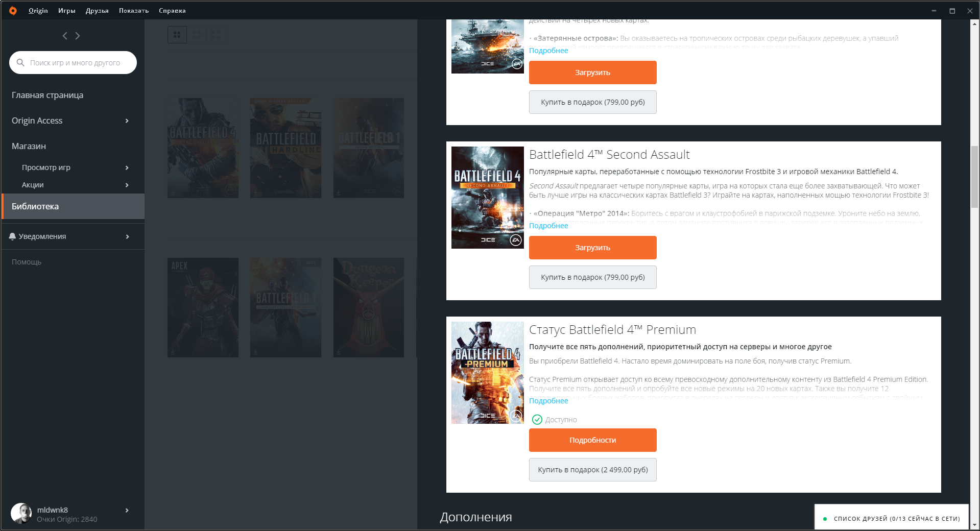Click the friends list online status dot
Viewport: 980px width, 531px height.
pos(825,519)
